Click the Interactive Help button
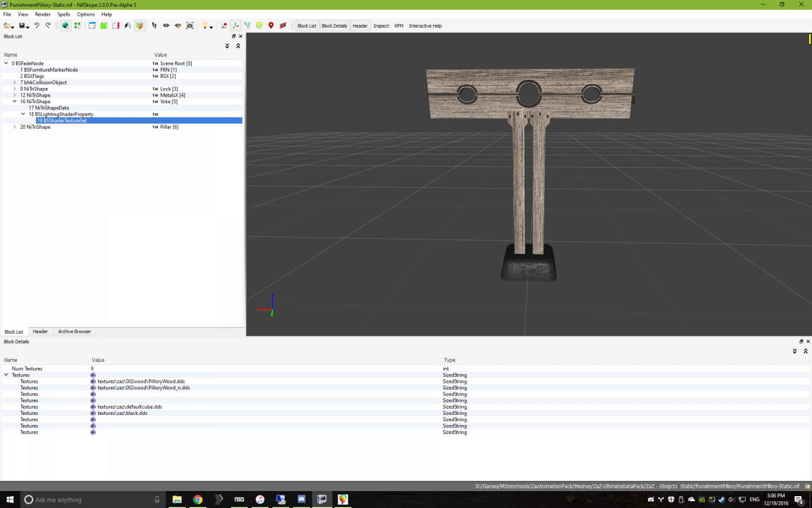This screenshot has height=508, width=812. coord(425,26)
